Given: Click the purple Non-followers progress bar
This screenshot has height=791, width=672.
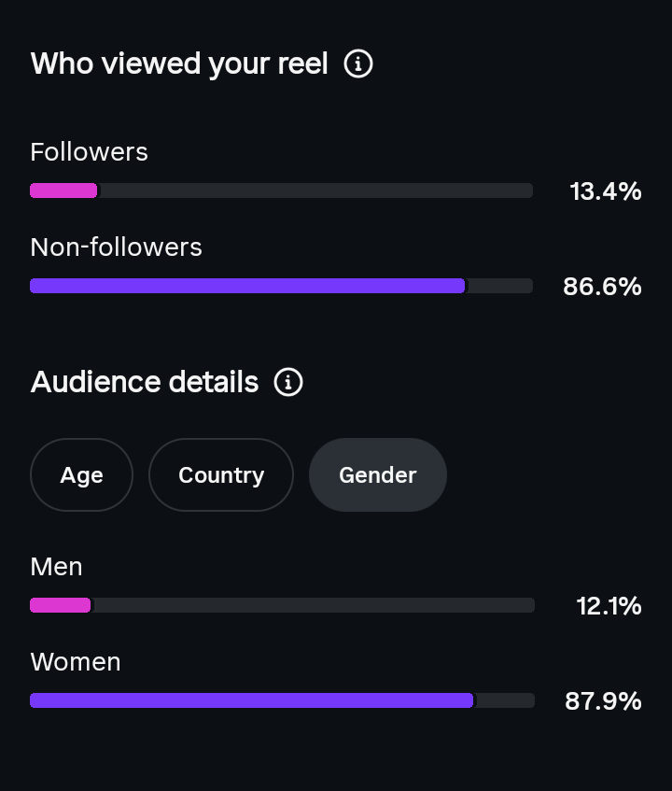Looking at the screenshot, I should (x=247, y=286).
